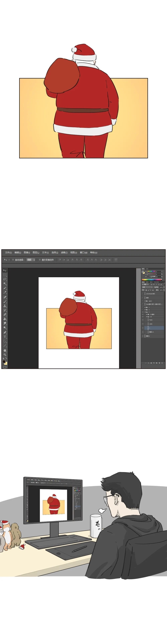Select the Clone Stamp tool
167x644 pixels.
(5, 306)
